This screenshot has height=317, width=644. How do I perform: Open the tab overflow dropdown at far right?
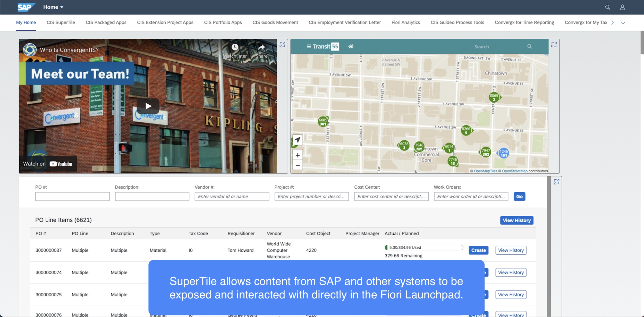(623, 23)
